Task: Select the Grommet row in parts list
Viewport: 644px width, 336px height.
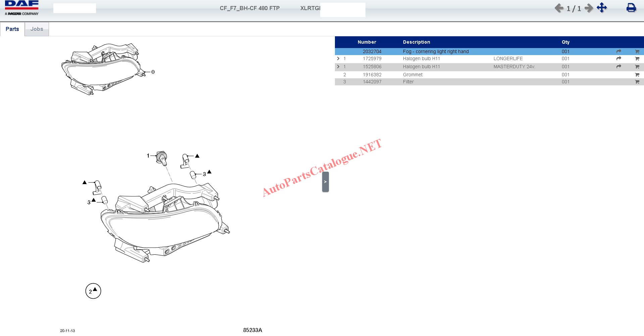Action: click(412, 75)
